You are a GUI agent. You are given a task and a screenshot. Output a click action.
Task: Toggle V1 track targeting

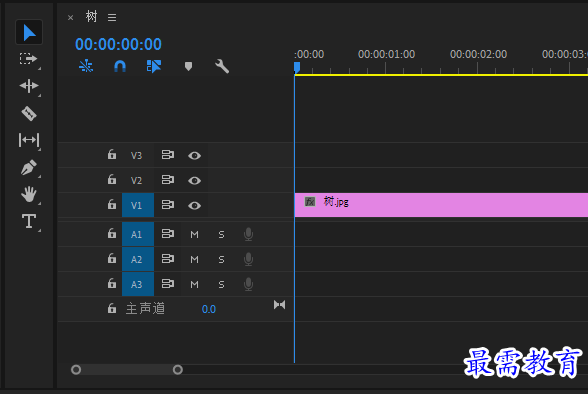coord(138,205)
